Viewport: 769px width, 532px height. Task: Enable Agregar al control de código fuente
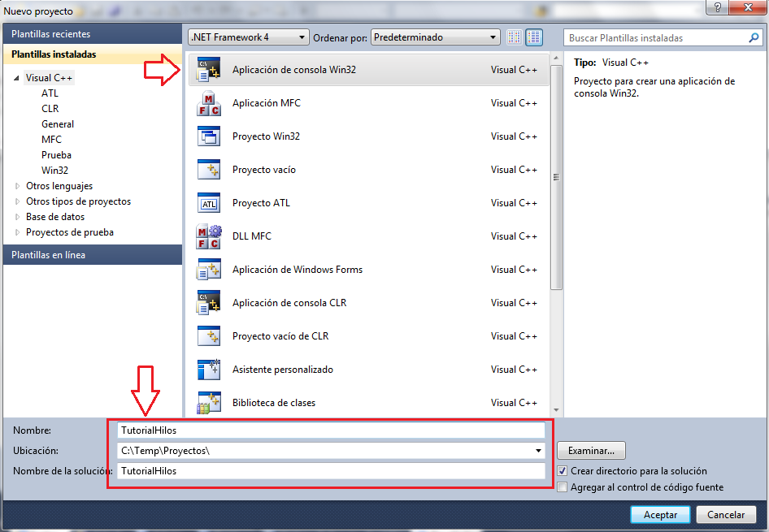click(x=563, y=487)
